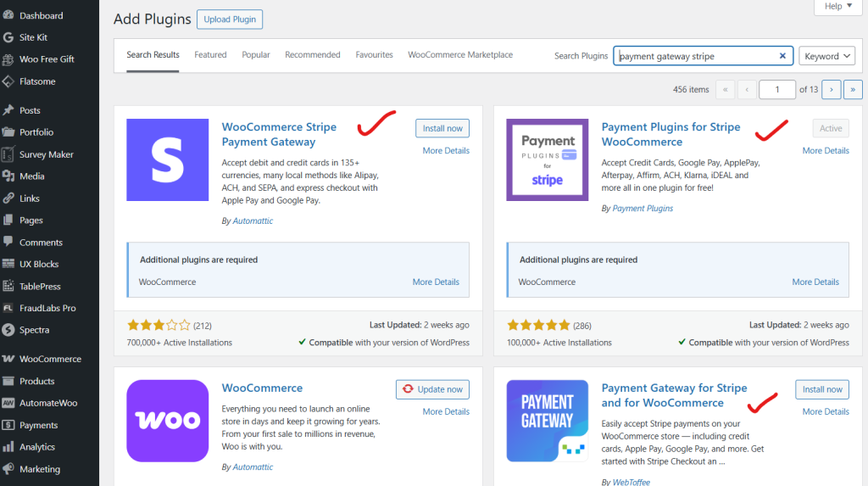The height and width of the screenshot is (486, 868).
Task: Click the WooCommerce Stripe plugin logo
Action: click(x=167, y=159)
